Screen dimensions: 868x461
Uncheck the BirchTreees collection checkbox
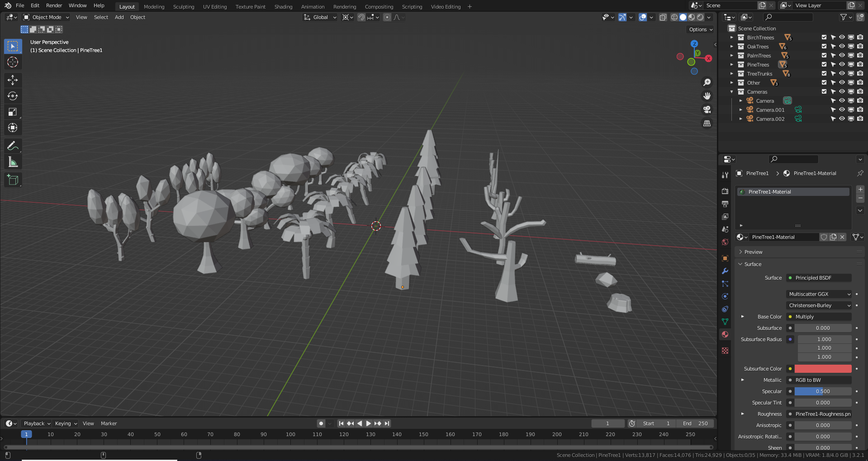tap(824, 37)
